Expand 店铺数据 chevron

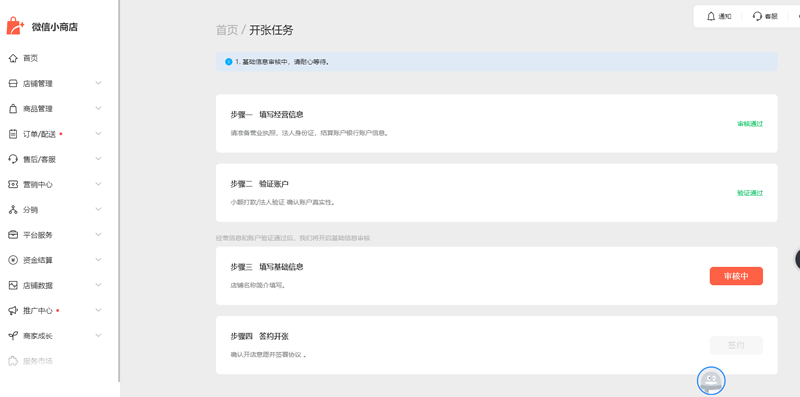[x=98, y=285]
